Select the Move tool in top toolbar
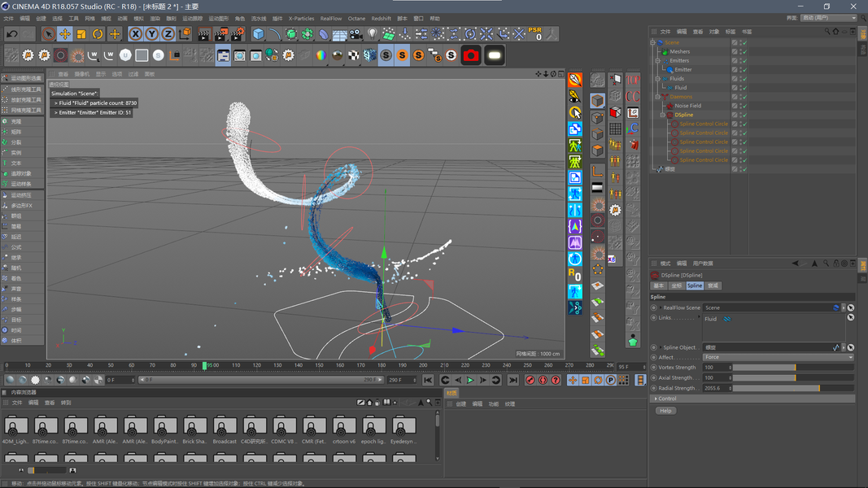Viewport: 868px width, 488px height. 65,34
